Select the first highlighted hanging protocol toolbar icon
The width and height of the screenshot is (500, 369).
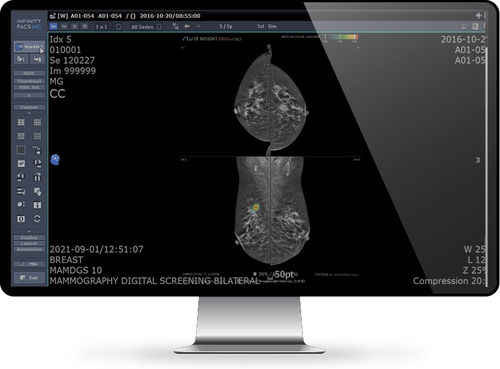[53, 26]
